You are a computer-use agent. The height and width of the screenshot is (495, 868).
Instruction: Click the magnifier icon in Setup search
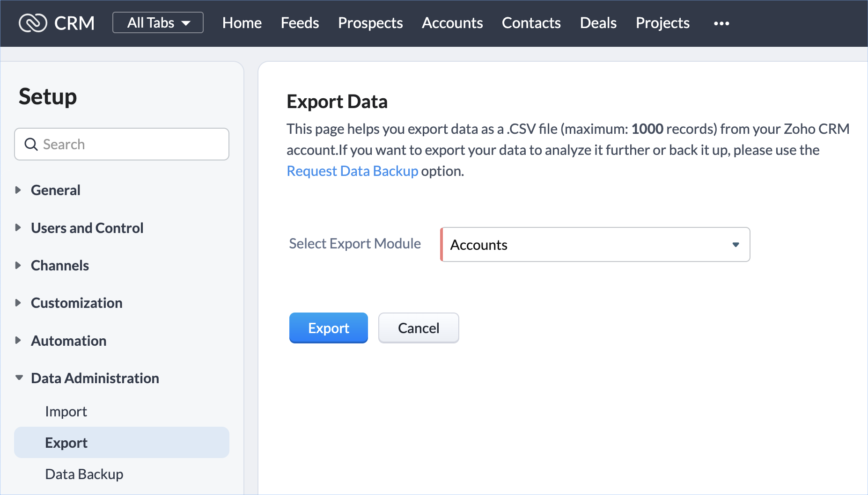coord(31,144)
